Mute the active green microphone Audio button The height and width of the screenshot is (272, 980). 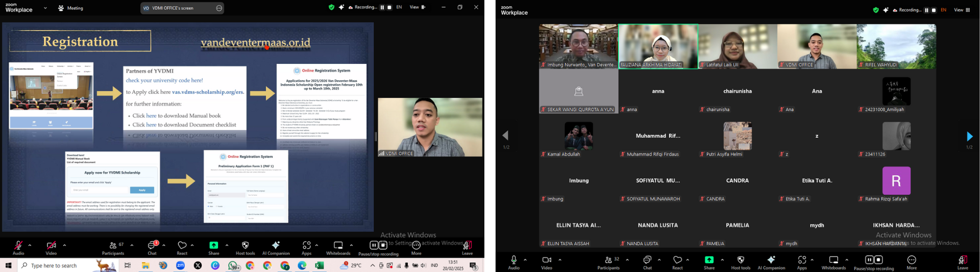(x=514, y=261)
